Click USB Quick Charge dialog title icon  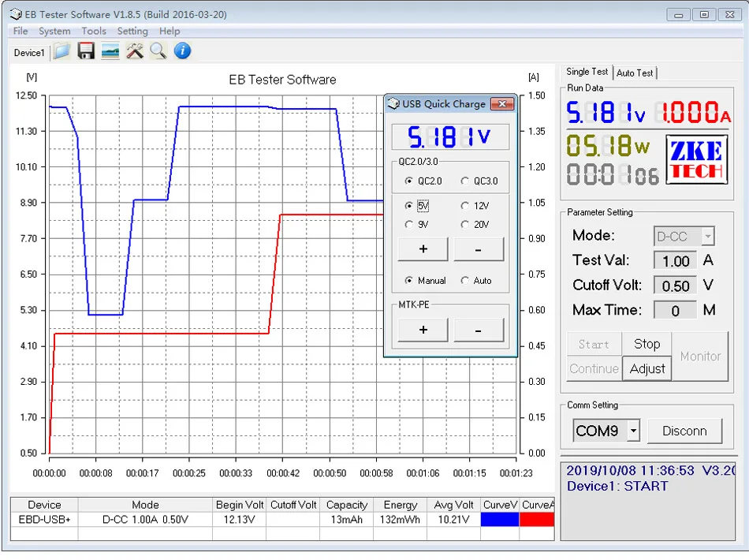click(393, 103)
